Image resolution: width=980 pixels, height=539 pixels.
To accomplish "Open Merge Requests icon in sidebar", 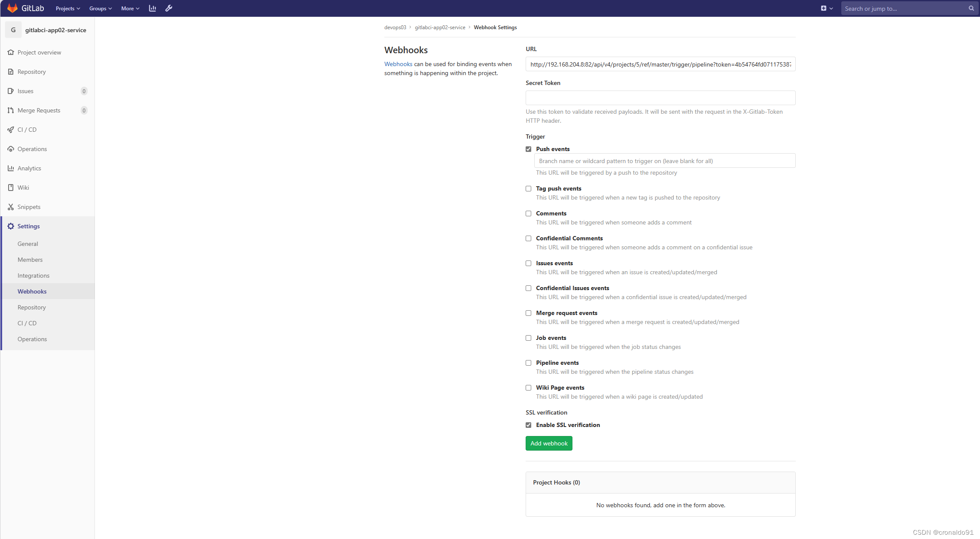I will [11, 110].
